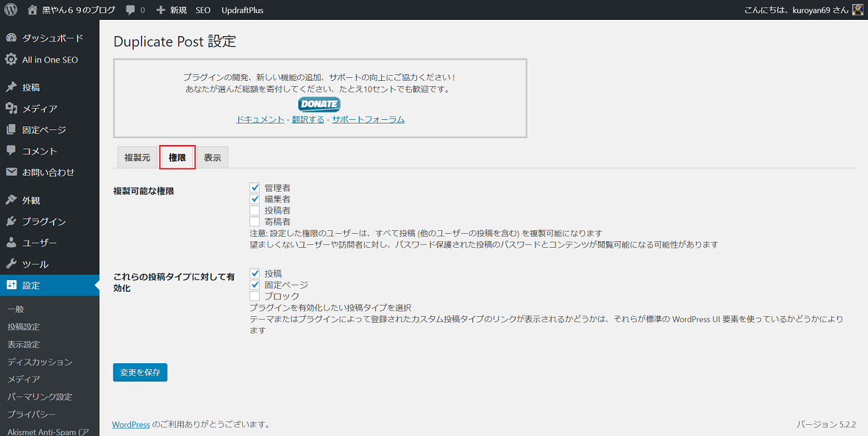This screenshot has width=868, height=436.
Task: Open site home icon 黒やん69のブログ
Action: (x=32, y=10)
